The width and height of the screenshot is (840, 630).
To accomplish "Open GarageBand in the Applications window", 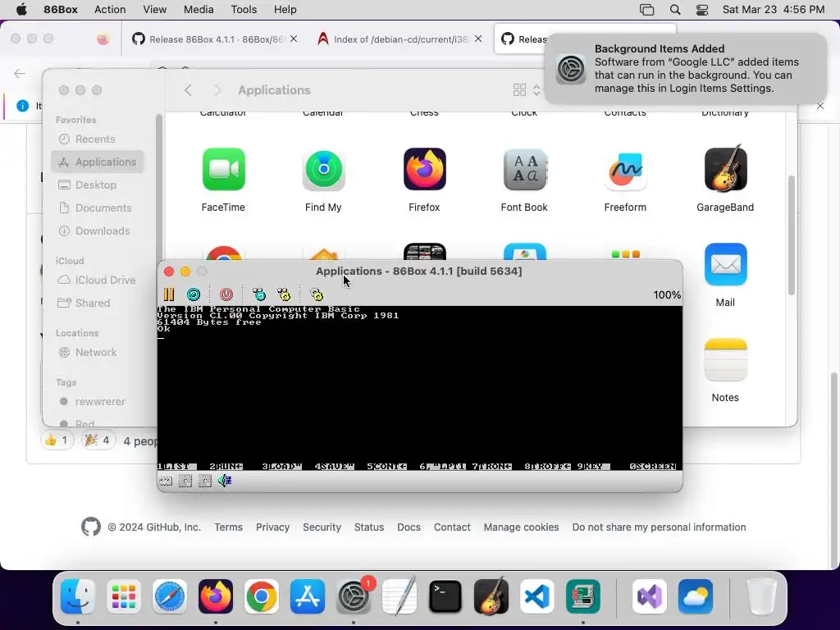I will pos(725,169).
